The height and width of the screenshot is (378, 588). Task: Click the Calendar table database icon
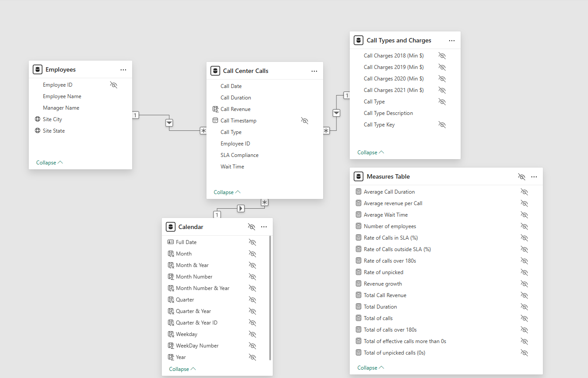tap(171, 227)
